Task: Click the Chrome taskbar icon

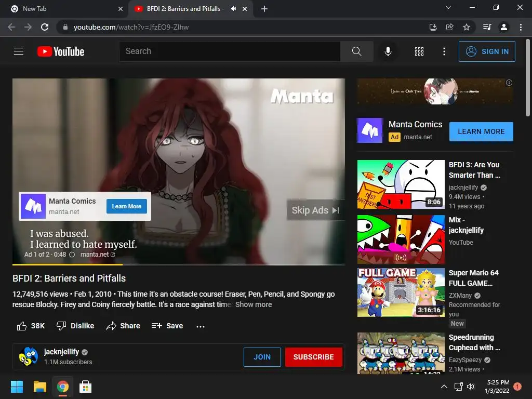Action: tap(62, 387)
